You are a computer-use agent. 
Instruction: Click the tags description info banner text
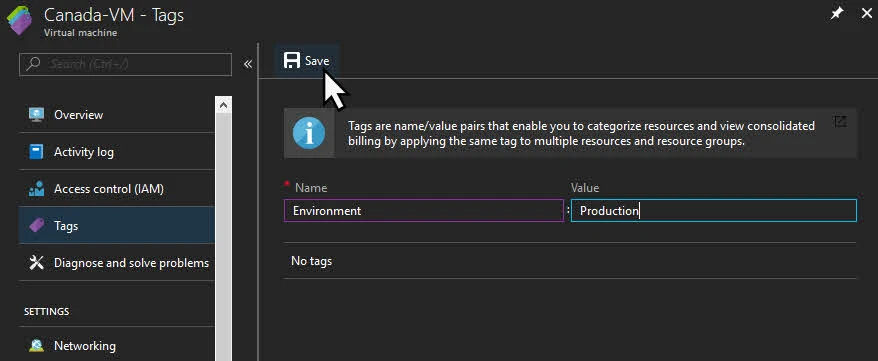pos(581,133)
